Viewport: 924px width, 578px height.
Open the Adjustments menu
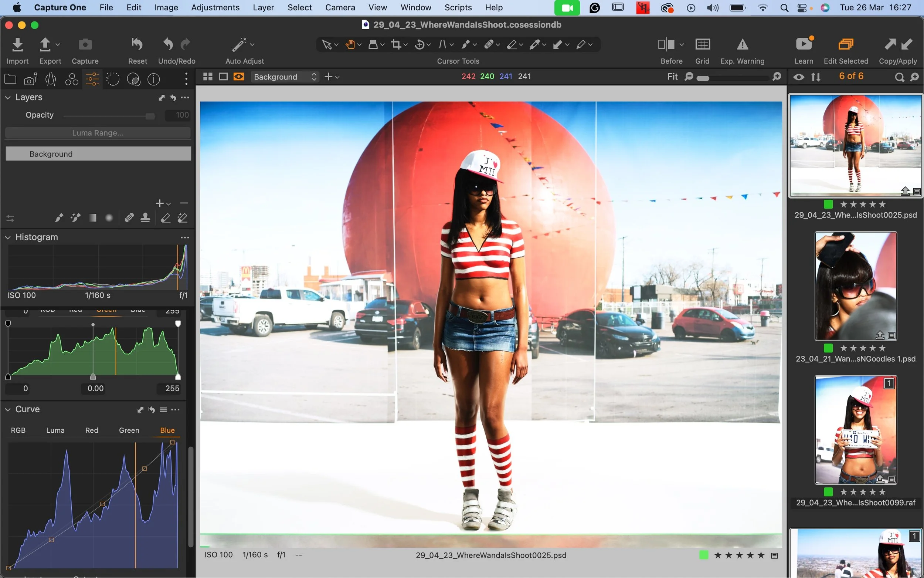coord(215,7)
